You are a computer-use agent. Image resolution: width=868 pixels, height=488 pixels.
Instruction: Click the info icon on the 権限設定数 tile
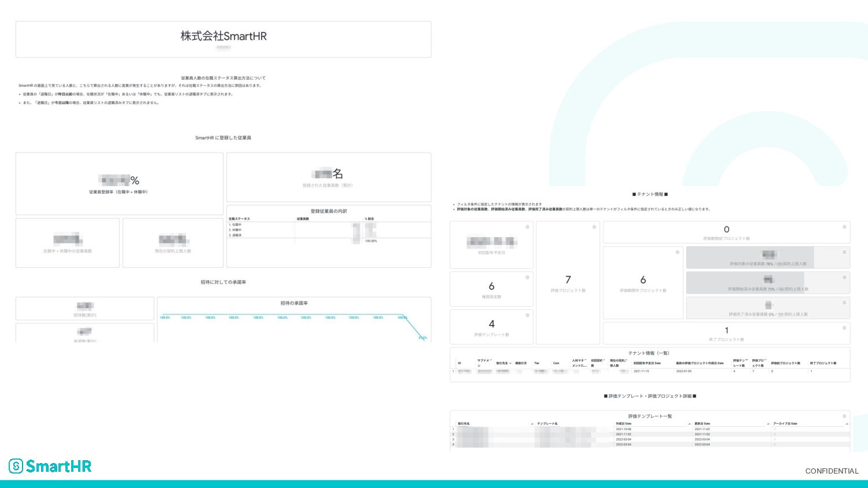point(527,278)
